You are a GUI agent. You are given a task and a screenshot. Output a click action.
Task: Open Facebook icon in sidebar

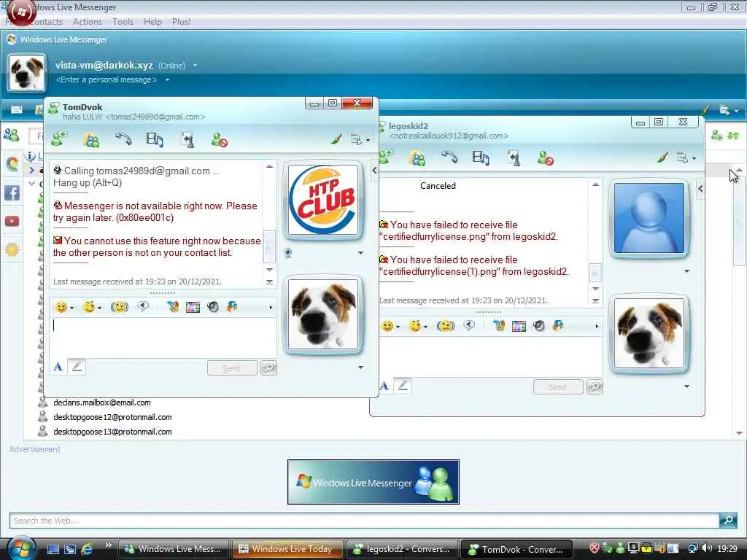tap(12, 192)
